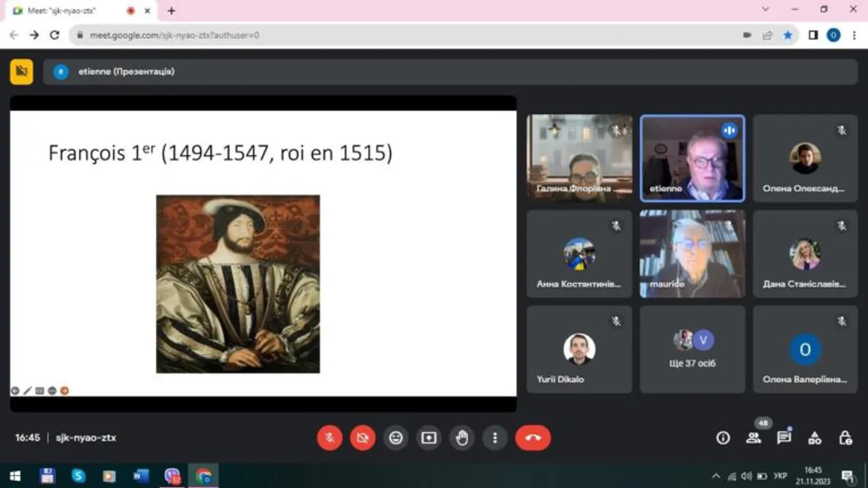Switch to Chrome on the taskbar
This screenshot has height=488, width=868.
point(204,476)
